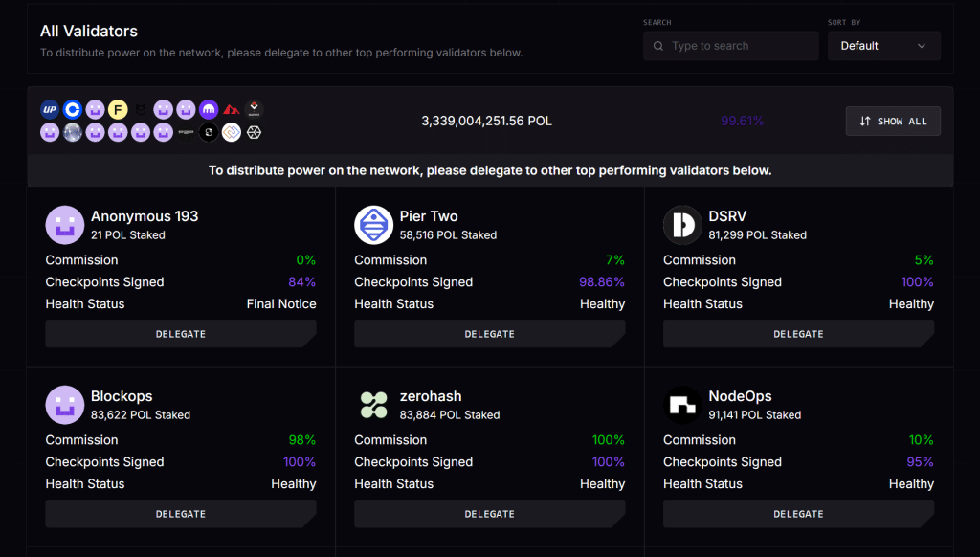Click the All Validators heading

(89, 32)
